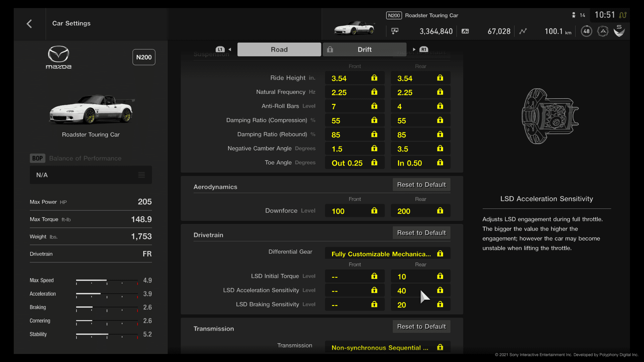Viewport: 644px width, 362px height.
Task: Select Rear Toe Angle In 0.50 value
Action: (x=410, y=163)
